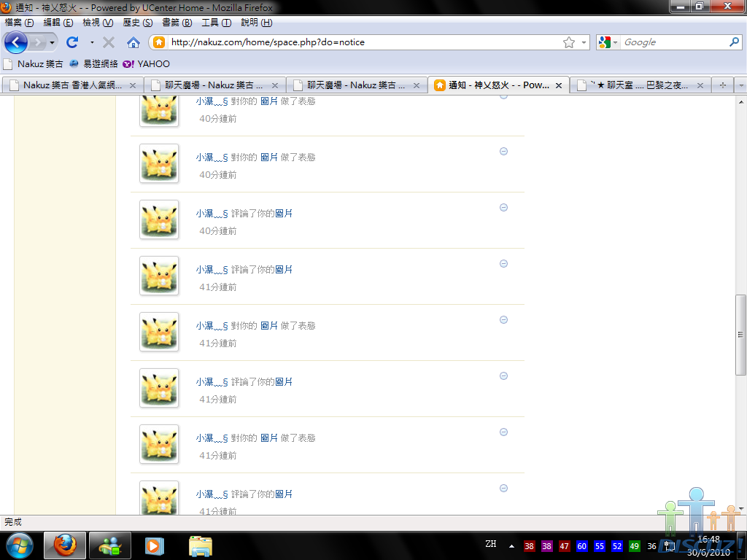Image resolution: width=747 pixels, height=560 pixels.
Task: Open the 書籤 (B) menu
Action: tap(177, 23)
